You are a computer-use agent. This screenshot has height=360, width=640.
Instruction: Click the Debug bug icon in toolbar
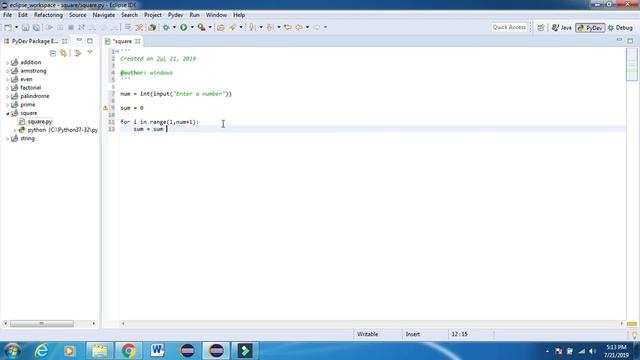[x=166, y=27]
